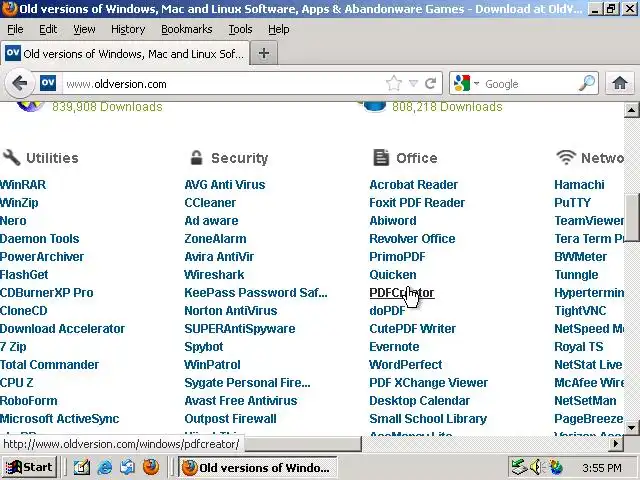Screen dimensions: 640x480
Task: Open the WinZip link
Action: (x=19, y=202)
